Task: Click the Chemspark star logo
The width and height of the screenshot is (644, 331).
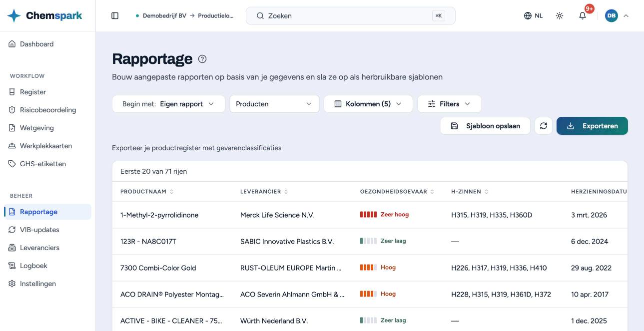Action: [14, 16]
